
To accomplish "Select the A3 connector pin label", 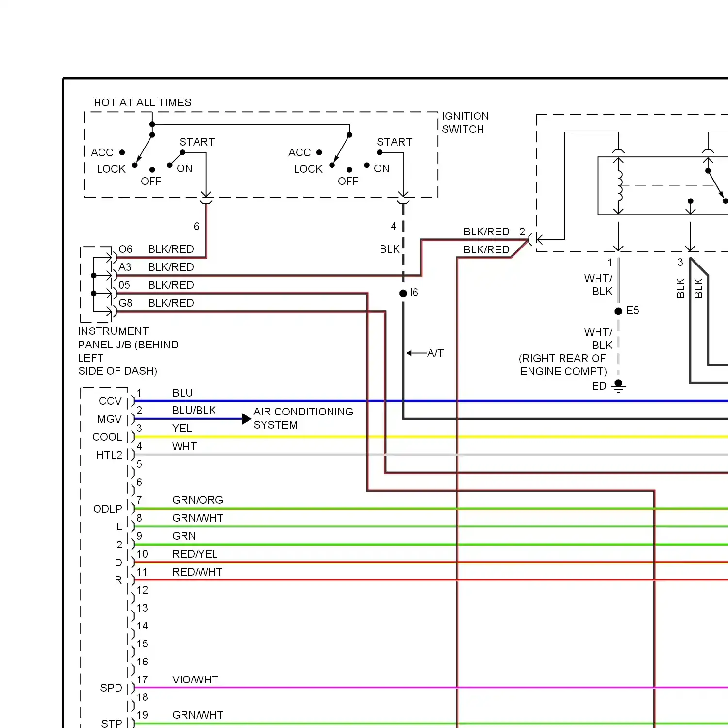I will 125,267.
